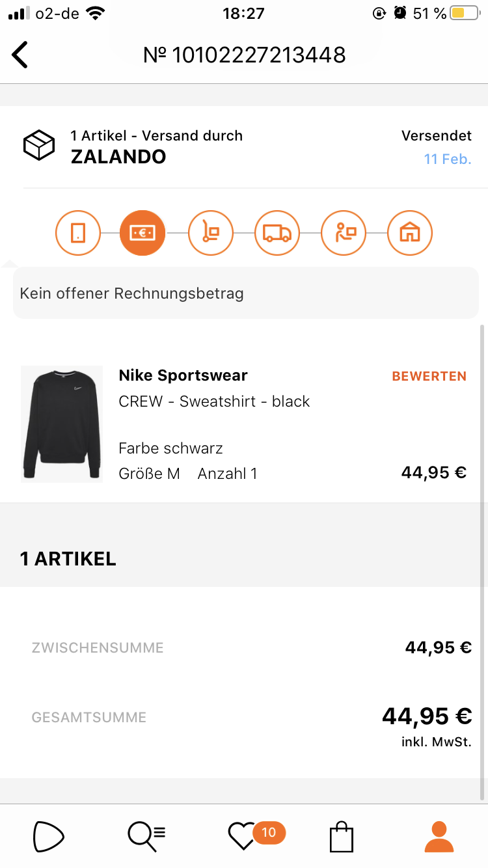Select the order placed phone step icon
This screenshot has width=488, height=868.
(x=78, y=232)
